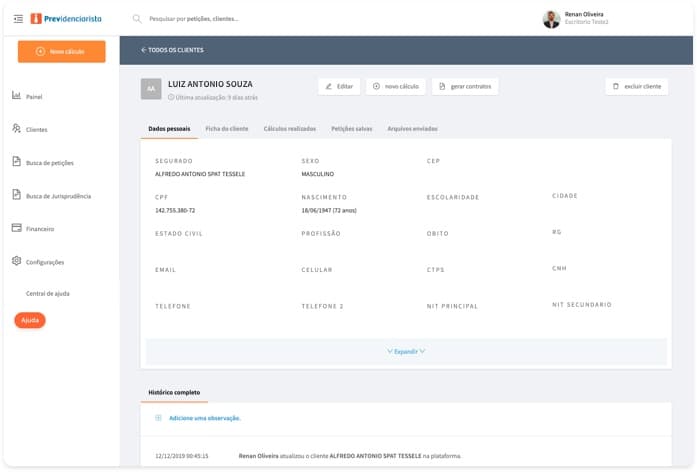Click Clientes label in sidebar
The height and width of the screenshot is (472, 697).
click(36, 129)
